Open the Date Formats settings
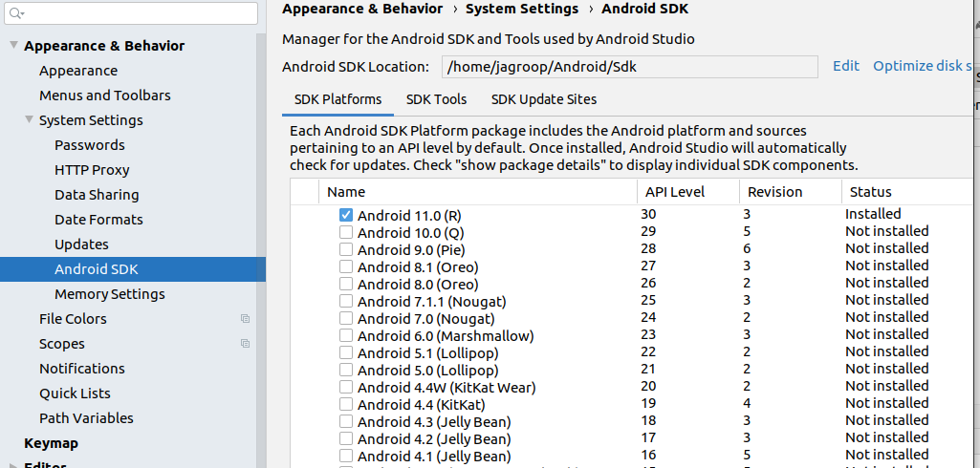The height and width of the screenshot is (468, 980). 98,220
